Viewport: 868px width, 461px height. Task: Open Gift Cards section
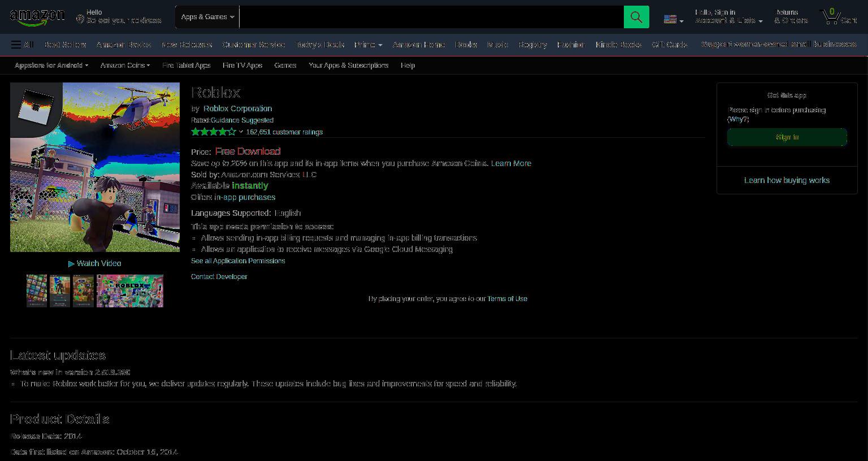click(670, 45)
